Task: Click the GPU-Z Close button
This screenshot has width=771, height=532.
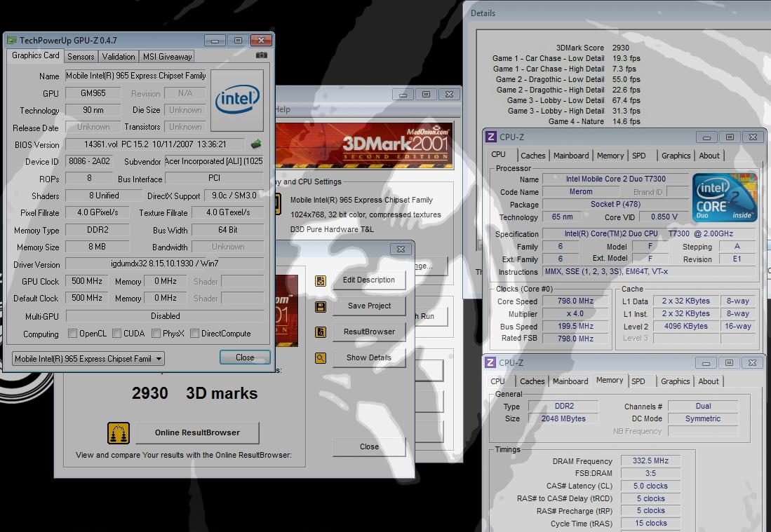Action: point(245,357)
